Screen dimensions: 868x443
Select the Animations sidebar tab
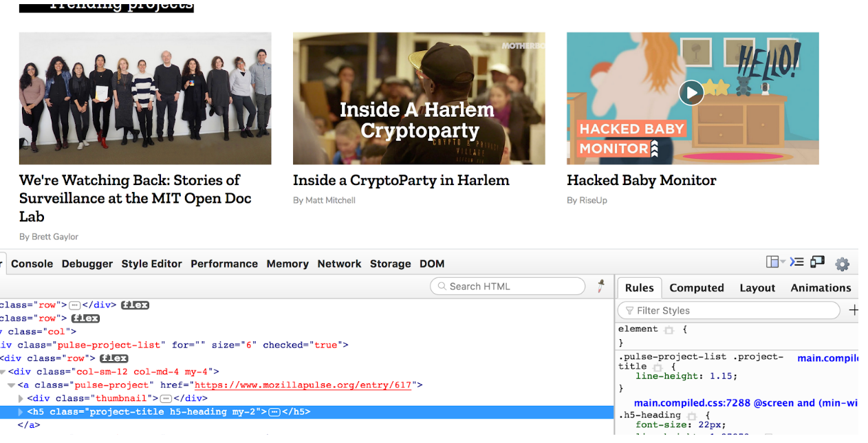click(x=821, y=288)
